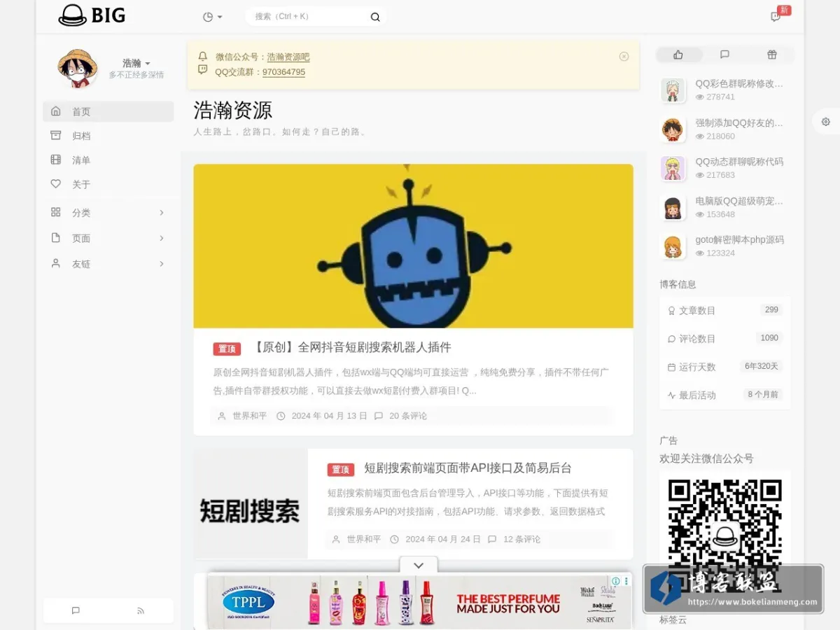The height and width of the screenshot is (630, 840).
Task: Click author 世界和平 on the first post
Action: pyautogui.click(x=250, y=416)
